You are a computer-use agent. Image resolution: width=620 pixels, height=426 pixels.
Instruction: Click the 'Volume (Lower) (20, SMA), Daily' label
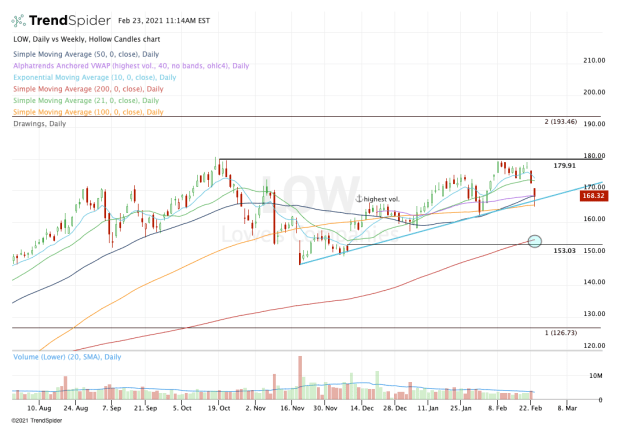[x=67, y=357]
